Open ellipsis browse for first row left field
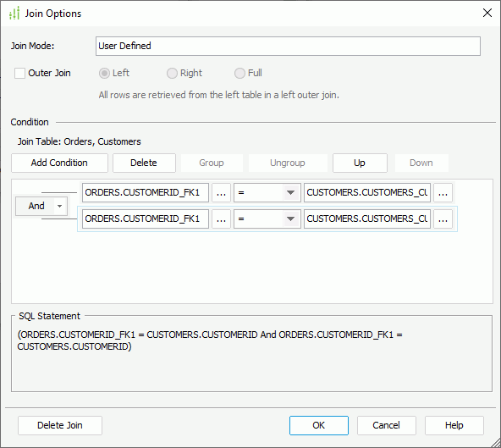Viewport: 501px width, 448px height. [221, 192]
